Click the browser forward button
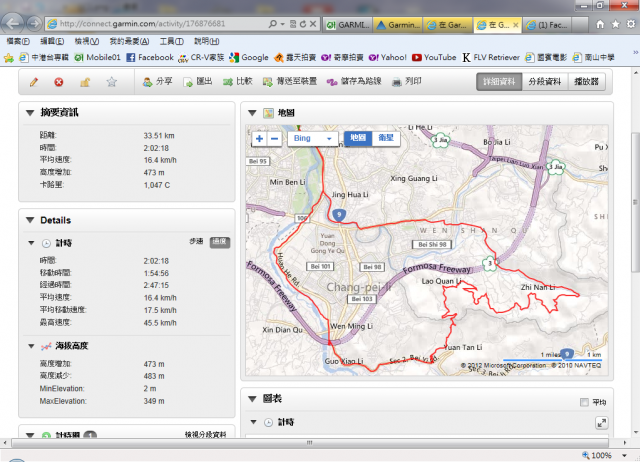 pyautogui.click(x=34, y=24)
